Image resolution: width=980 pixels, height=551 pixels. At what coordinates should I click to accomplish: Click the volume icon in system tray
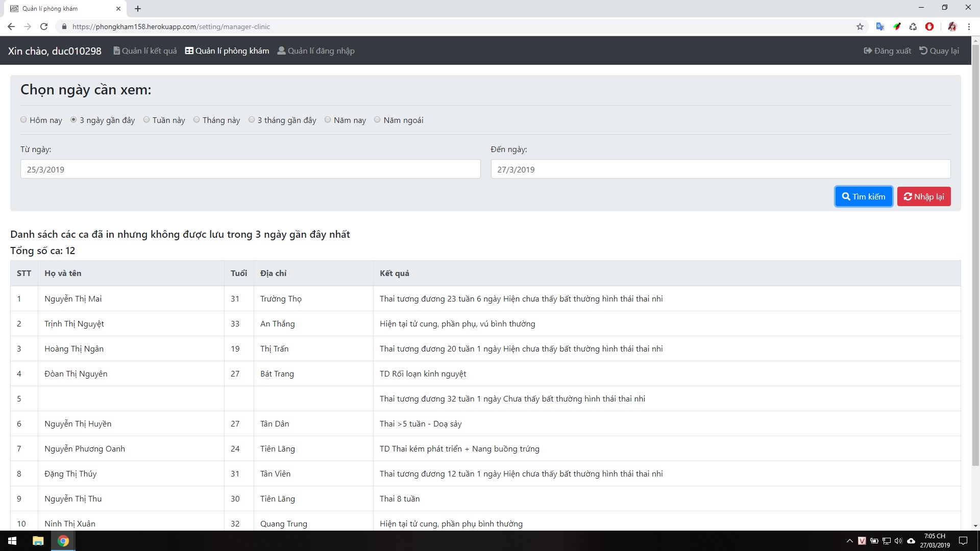[x=898, y=541]
